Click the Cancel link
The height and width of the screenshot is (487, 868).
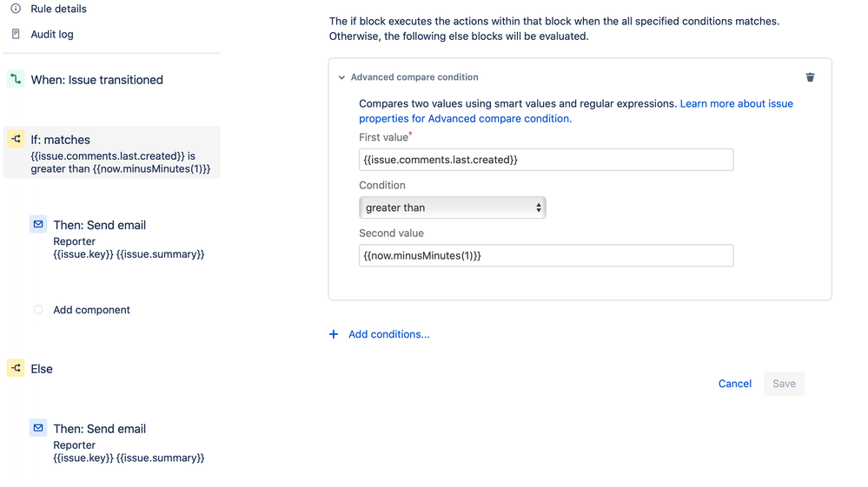click(x=734, y=384)
